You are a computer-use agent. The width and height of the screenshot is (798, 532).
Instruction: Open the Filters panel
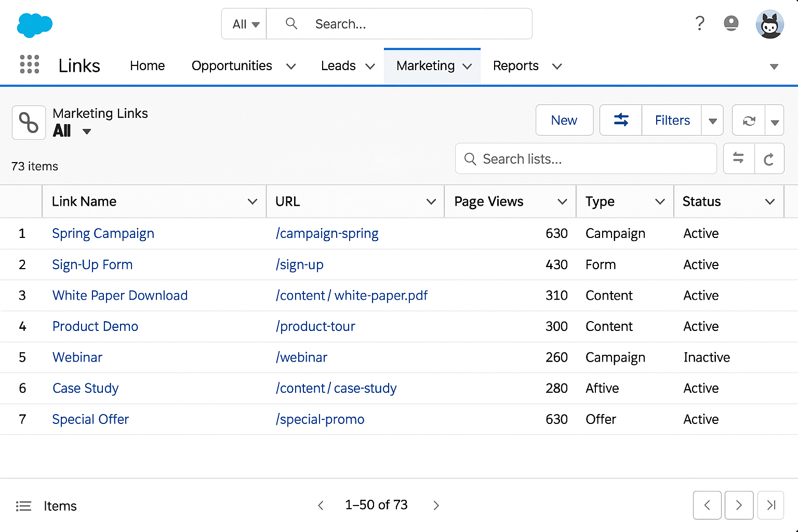coord(672,120)
